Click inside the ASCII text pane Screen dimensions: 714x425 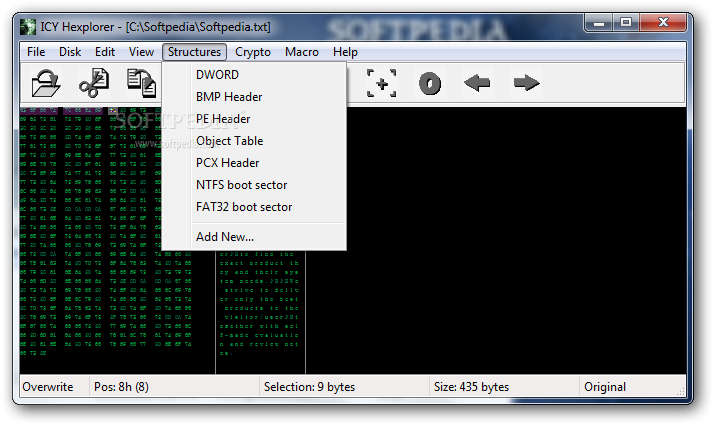tap(260, 310)
